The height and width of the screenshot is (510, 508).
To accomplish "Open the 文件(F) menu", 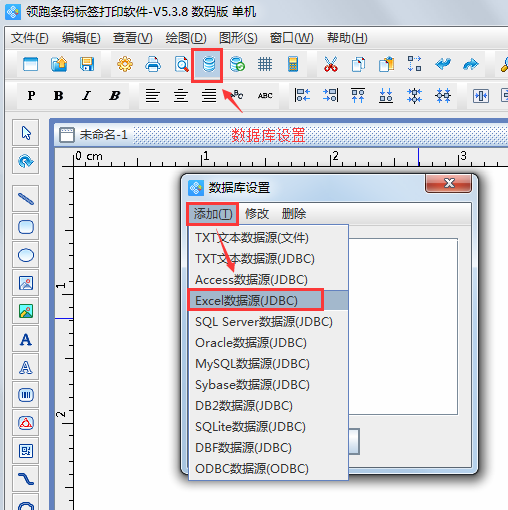I will [x=30, y=38].
